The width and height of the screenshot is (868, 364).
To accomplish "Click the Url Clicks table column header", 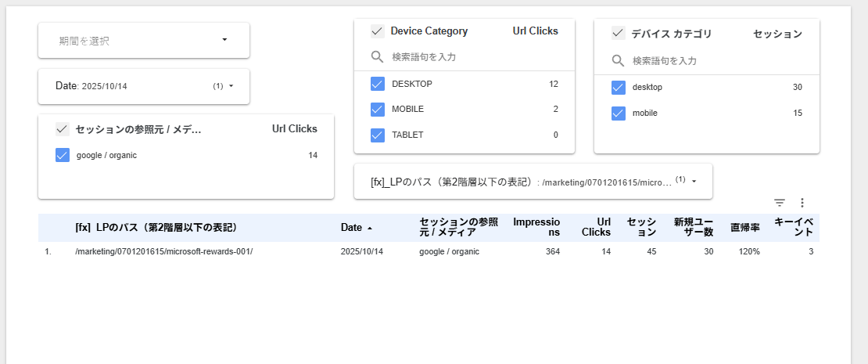I will [597, 227].
